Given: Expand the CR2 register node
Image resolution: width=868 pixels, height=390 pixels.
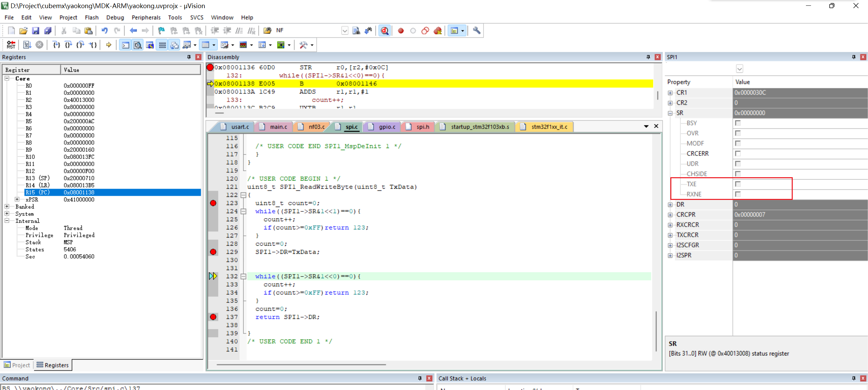Looking at the screenshot, I should click(670, 103).
